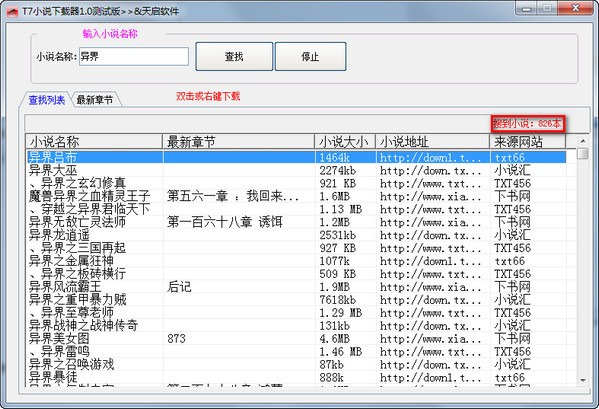The height and width of the screenshot is (409, 599).
Task: Select the row 异界龙逍遥
Action: click(x=296, y=235)
